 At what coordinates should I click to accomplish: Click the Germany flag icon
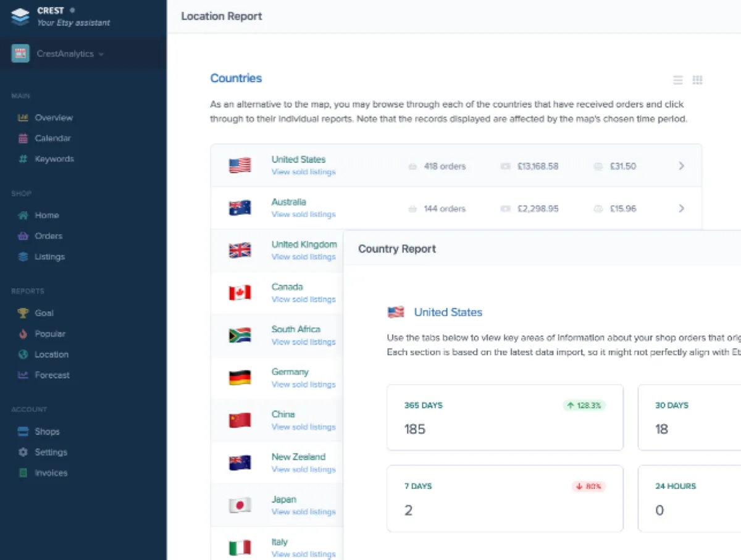click(x=240, y=378)
